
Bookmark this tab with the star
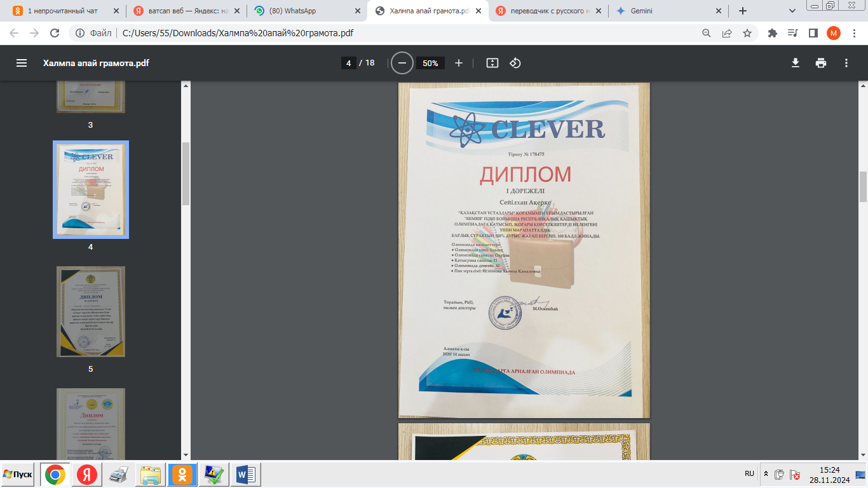click(x=747, y=33)
